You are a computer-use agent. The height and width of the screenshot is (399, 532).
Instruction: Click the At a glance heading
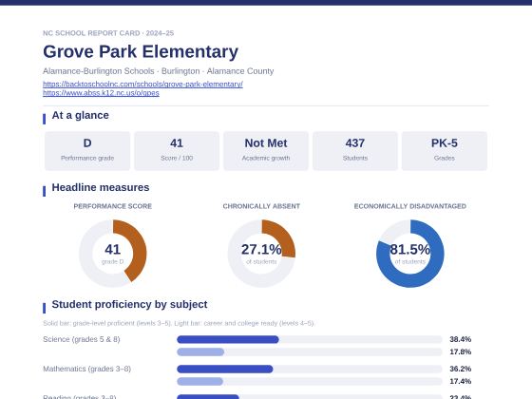[81, 115]
